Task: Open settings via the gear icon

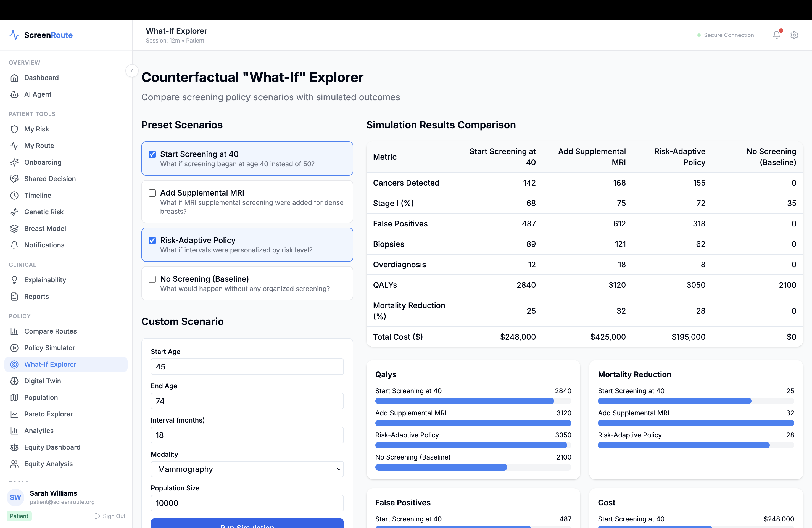Action: (794, 35)
